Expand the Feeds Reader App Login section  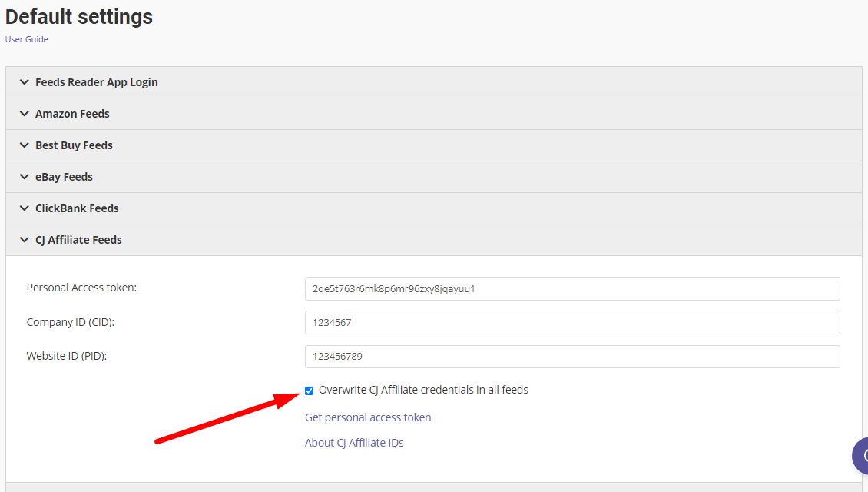(x=434, y=82)
